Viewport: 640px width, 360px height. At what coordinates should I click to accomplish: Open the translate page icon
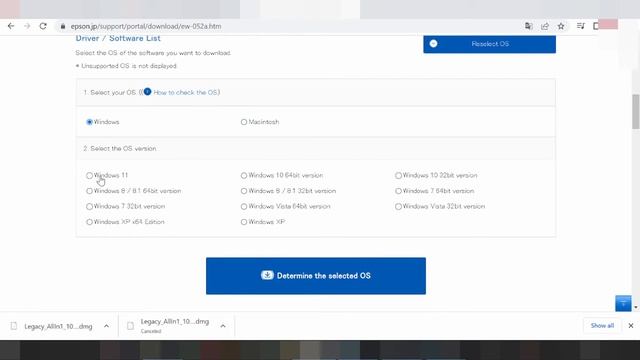click(529, 26)
